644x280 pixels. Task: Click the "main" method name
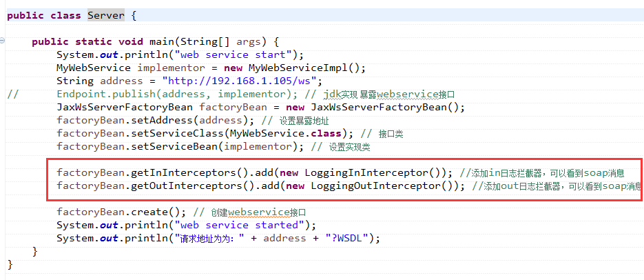tap(162, 42)
